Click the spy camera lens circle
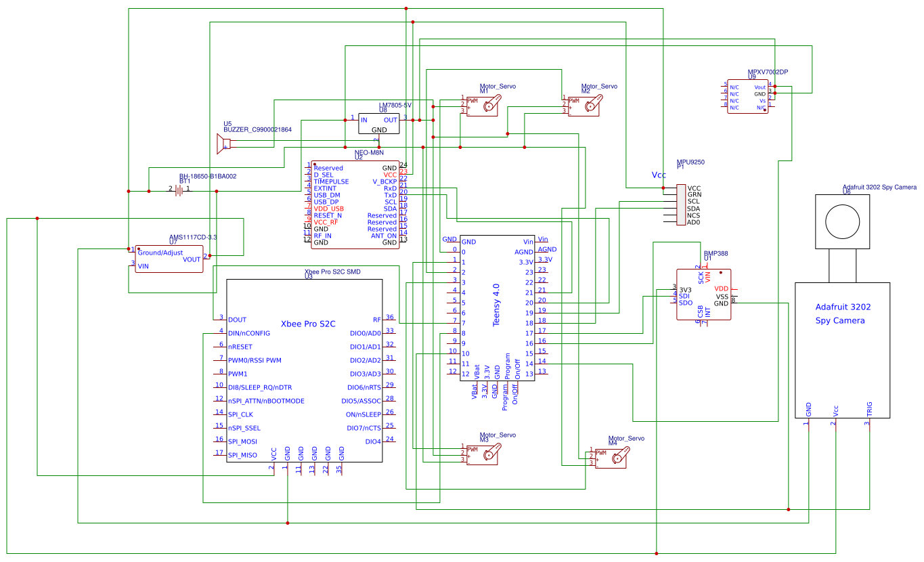Image resolution: width=924 pixels, height=562 pixels. [x=842, y=221]
